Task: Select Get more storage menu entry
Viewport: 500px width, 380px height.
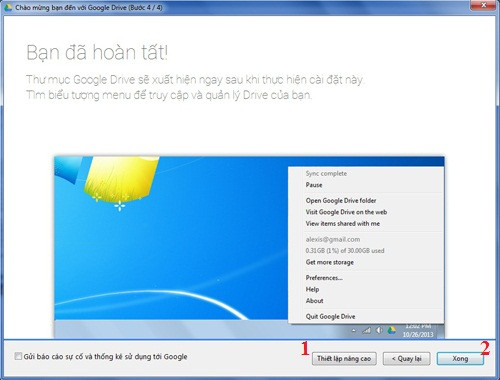Action: [x=330, y=262]
